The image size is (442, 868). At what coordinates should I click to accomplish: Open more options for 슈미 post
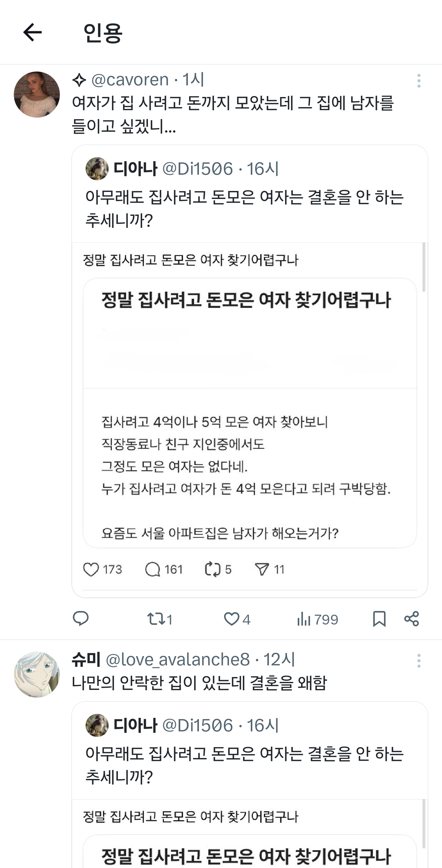tap(419, 661)
